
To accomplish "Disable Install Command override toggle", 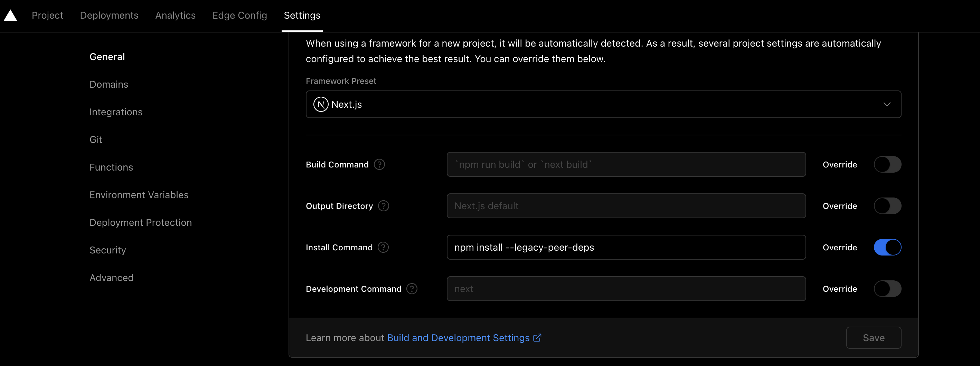I will point(887,247).
